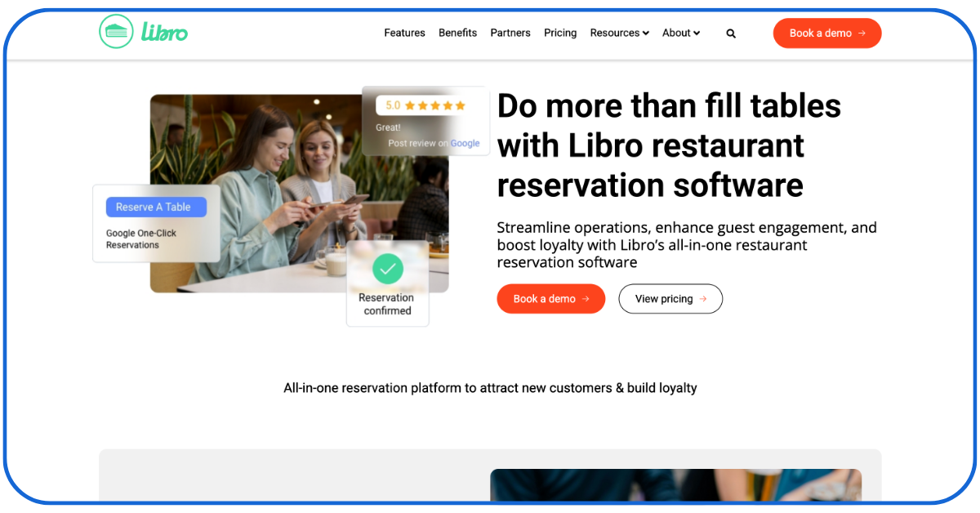The height and width of the screenshot is (513, 980).
Task: Click the green reservation confirmed checkmark
Action: click(387, 268)
